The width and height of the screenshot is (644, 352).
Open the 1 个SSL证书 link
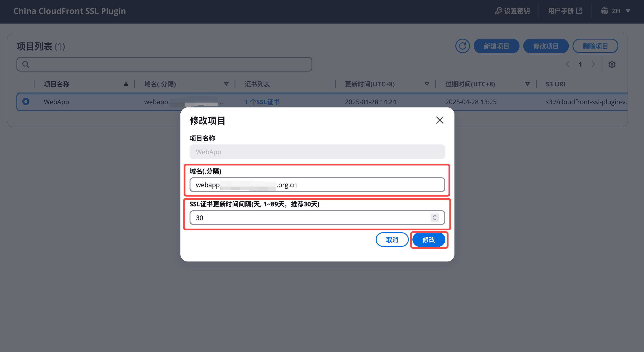click(x=262, y=102)
